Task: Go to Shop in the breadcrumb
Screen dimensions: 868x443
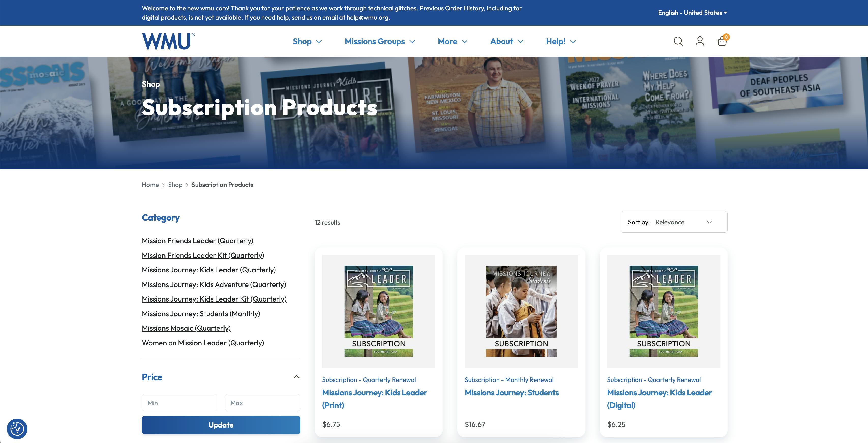Action: (175, 185)
